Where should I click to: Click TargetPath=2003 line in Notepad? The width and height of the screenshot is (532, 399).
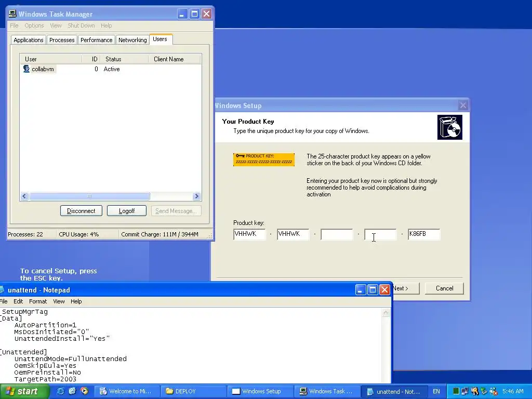[45, 379]
